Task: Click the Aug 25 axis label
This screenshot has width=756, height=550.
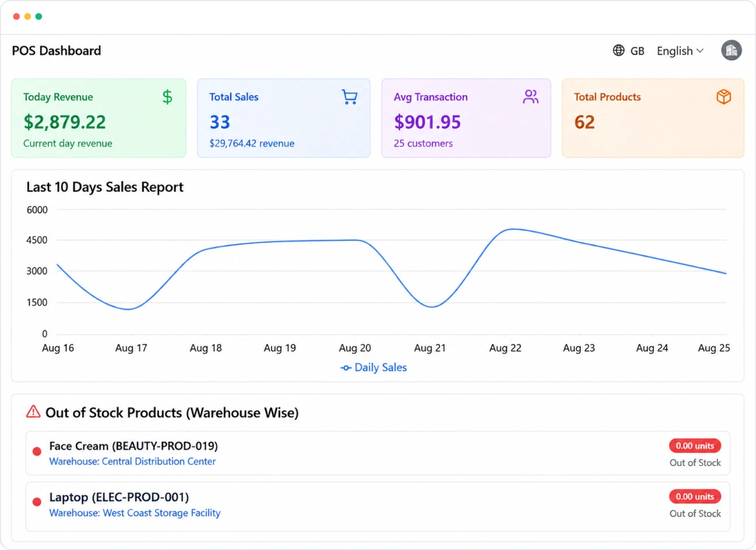Action: click(x=714, y=348)
